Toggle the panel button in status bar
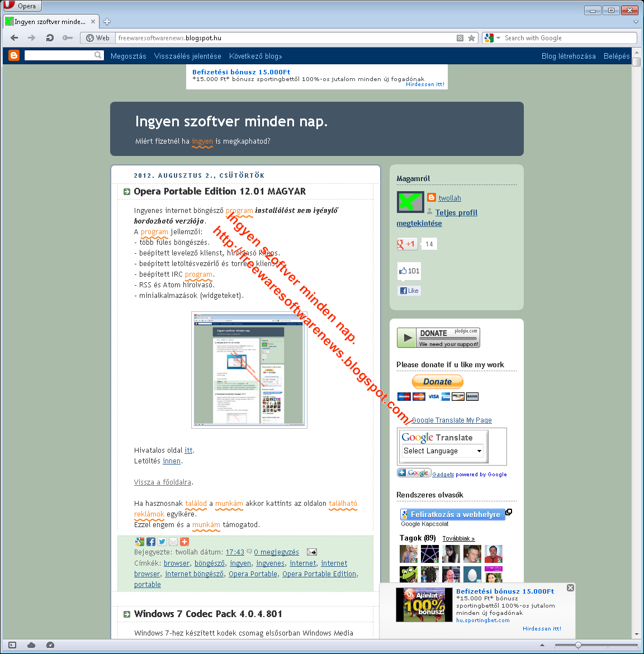The image size is (644, 654). (12, 645)
